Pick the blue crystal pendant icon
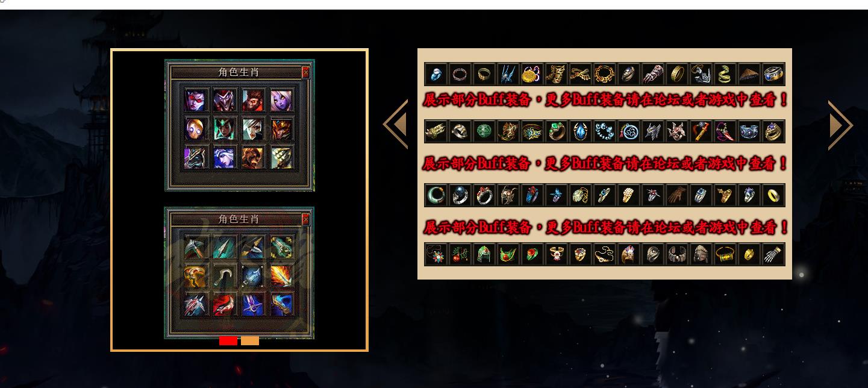Image resolution: width=868 pixels, height=388 pixels. [x=580, y=131]
